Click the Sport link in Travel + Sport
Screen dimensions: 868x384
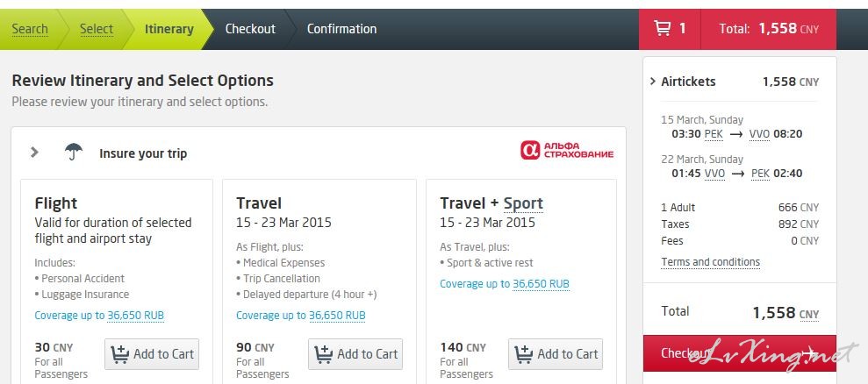coord(523,203)
